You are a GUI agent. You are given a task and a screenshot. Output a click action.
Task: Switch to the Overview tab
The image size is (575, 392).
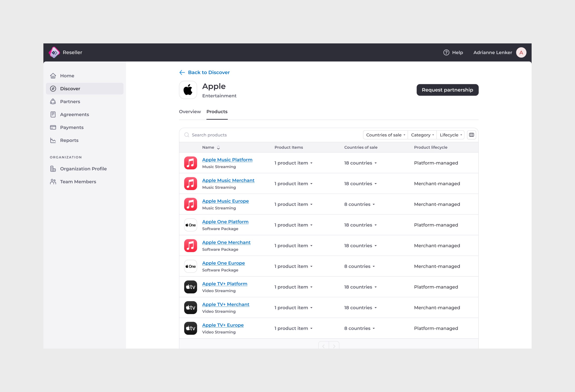[190, 112]
